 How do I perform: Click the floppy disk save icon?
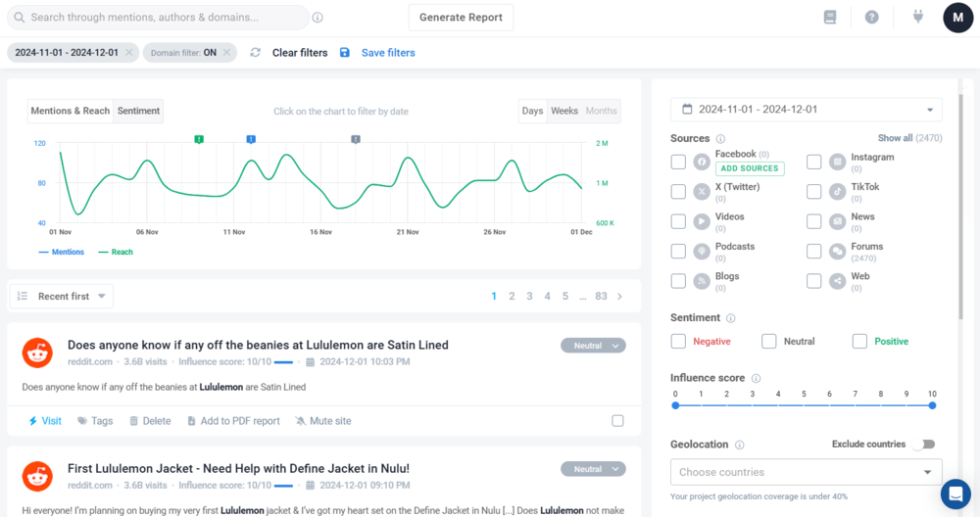click(344, 53)
